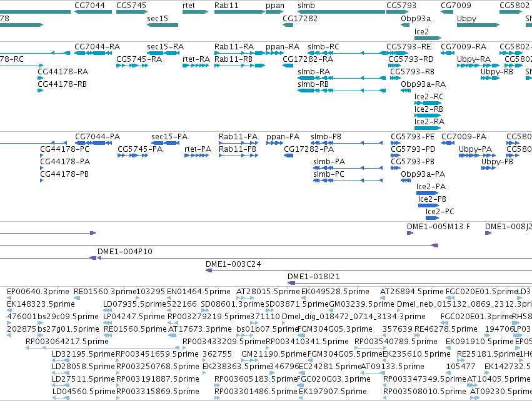This screenshot has width=532, height=401.
Task: Click the CG5745-RA transcript label
Action: coord(139,59)
